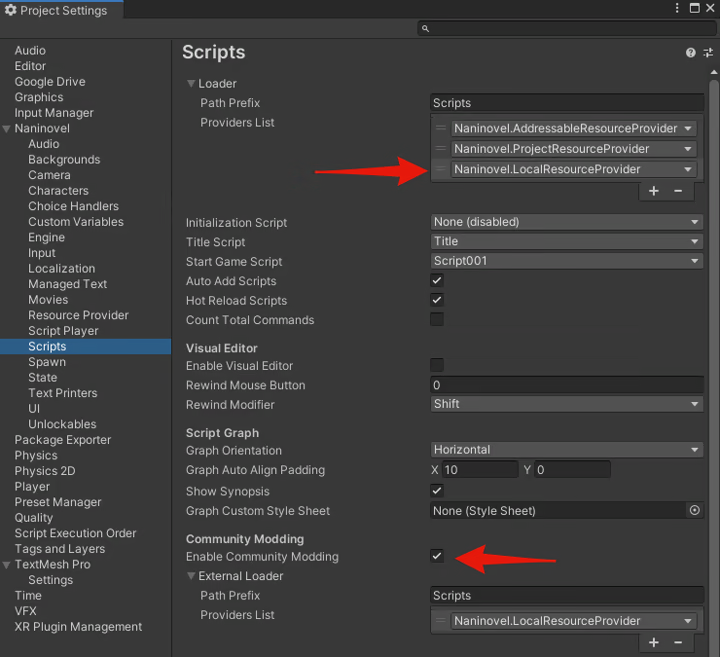This screenshot has height=657, width=720.
Task: Focus the settings search field
Action: [566, 28]
